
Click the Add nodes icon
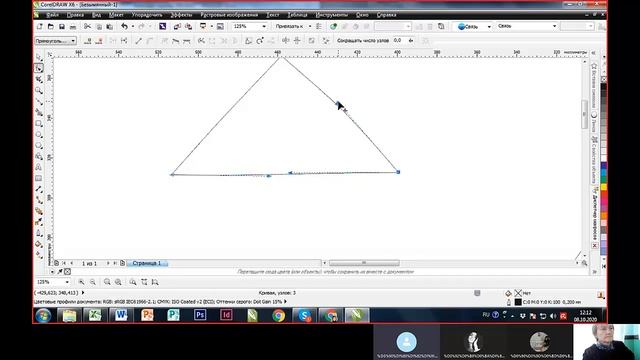tap(88, 41)
